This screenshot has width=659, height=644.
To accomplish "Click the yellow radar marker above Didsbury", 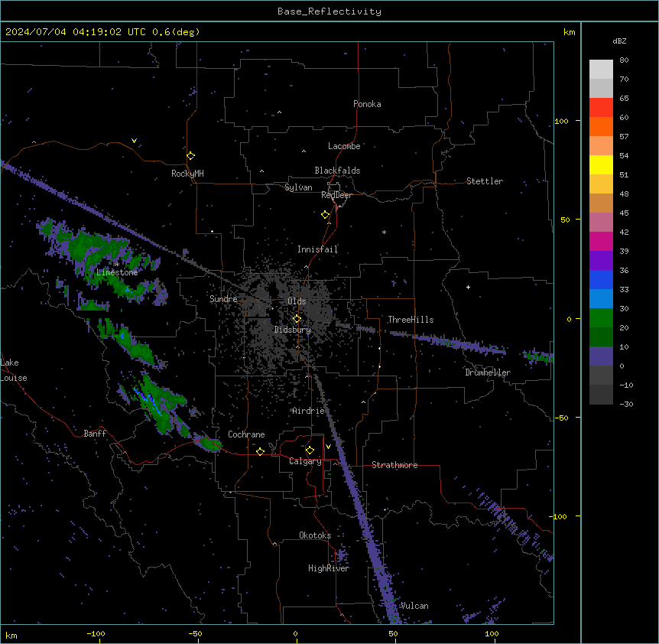I will point(297,319).
